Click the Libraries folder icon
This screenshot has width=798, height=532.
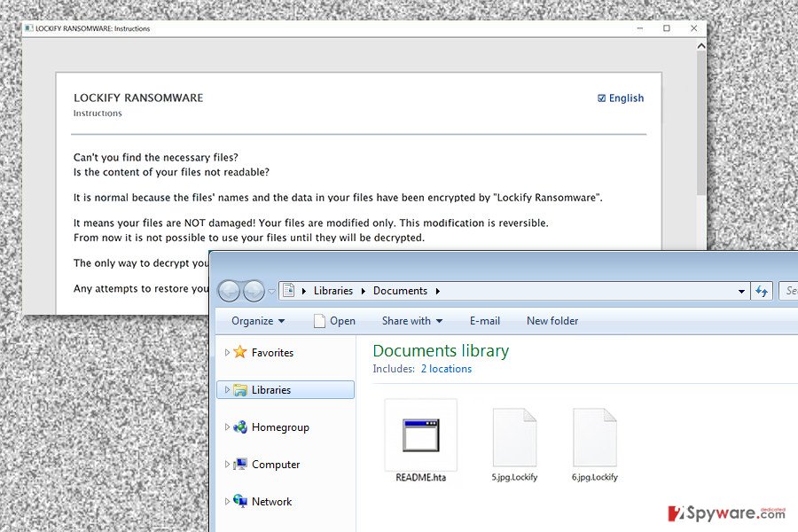click(240, 390)
